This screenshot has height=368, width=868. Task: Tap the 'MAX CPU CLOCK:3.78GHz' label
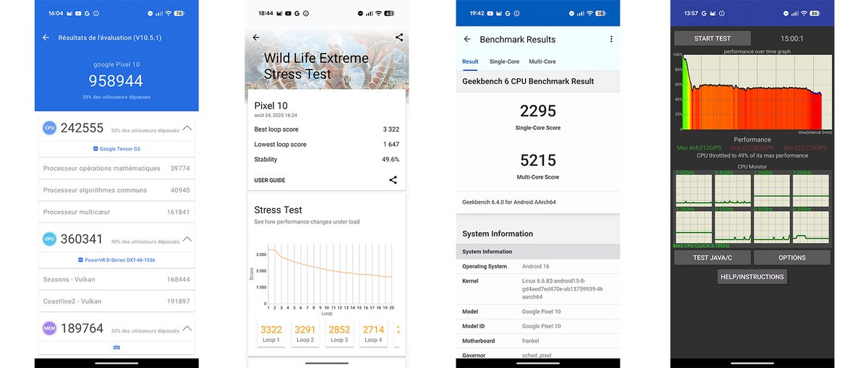pos(700,246)
